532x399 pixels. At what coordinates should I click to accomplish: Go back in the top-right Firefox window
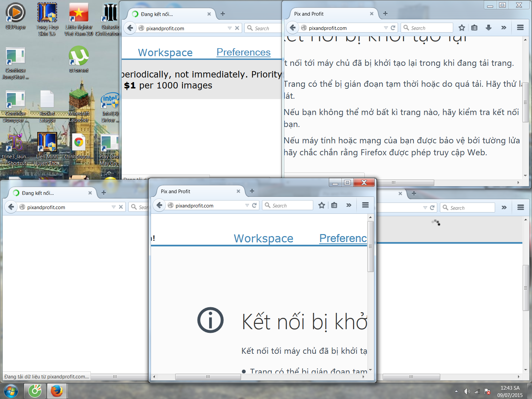click(x=293, y=28)
